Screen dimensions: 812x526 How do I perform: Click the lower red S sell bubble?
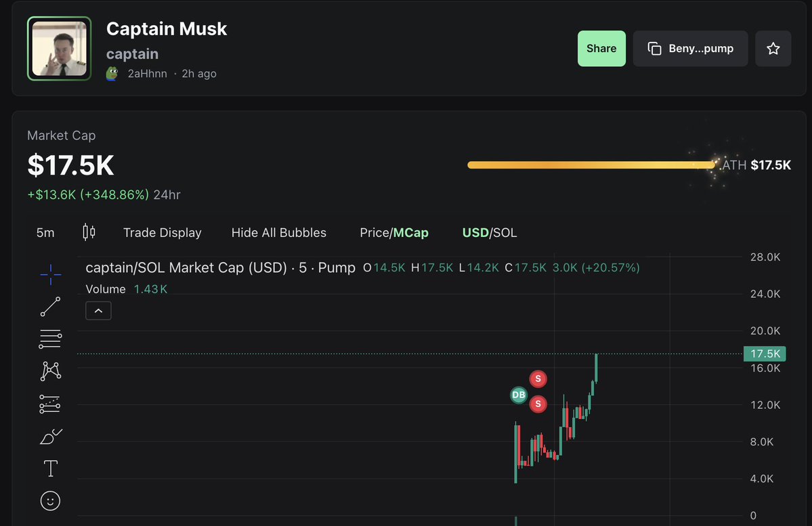538,404
